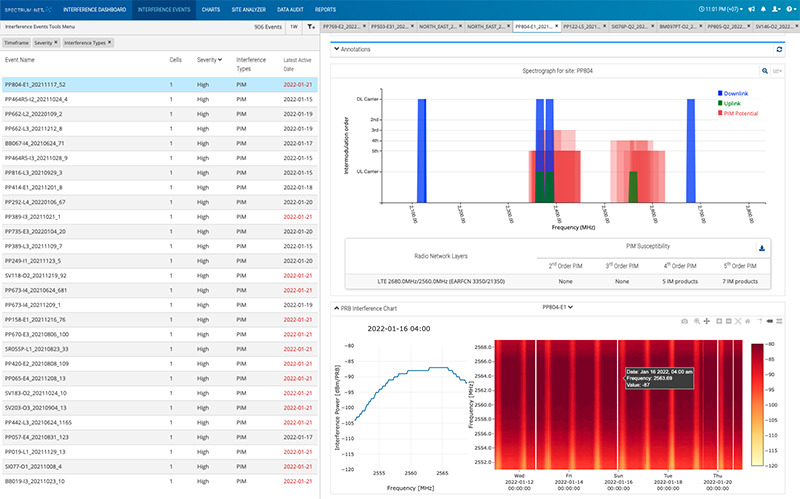The image size is (800, 499).
Task: Open the 1W timeframe selector
Action: pos(294,27)
